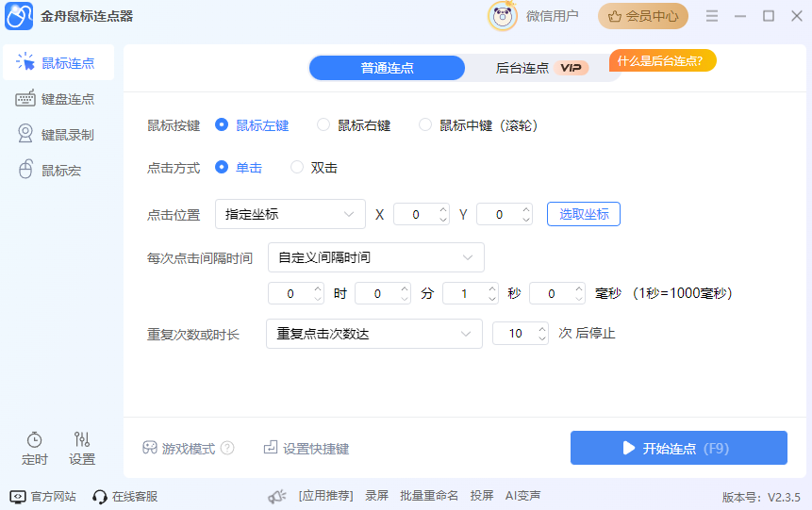812x510 pixels.
Task: Increase the milliseconds (毫秒) value
Action: pyautogui.click(x=579, y=288)
